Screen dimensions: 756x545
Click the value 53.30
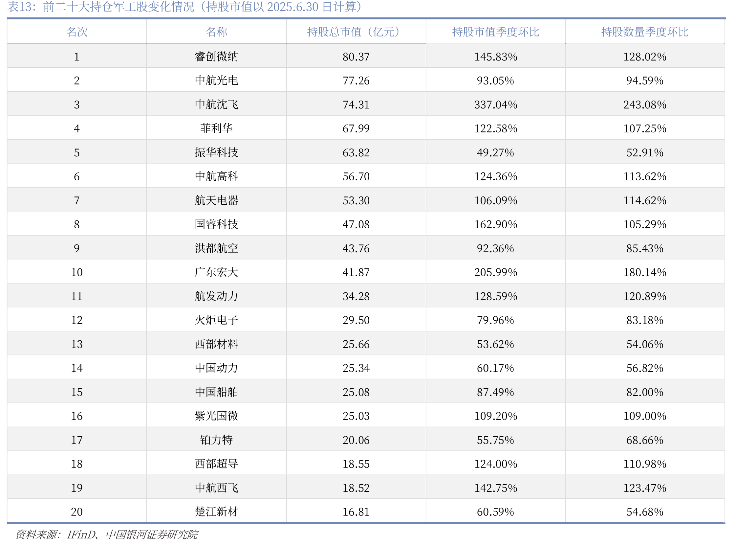(356, 200)
